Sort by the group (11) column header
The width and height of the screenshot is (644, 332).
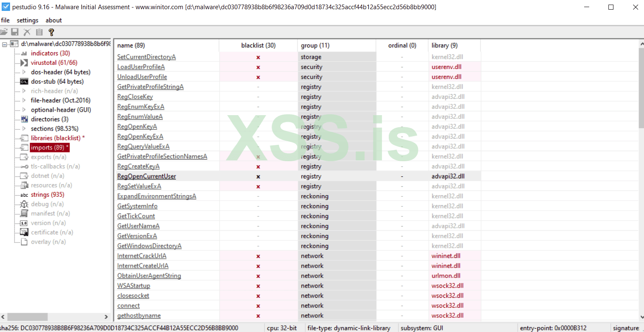[337, 45]
